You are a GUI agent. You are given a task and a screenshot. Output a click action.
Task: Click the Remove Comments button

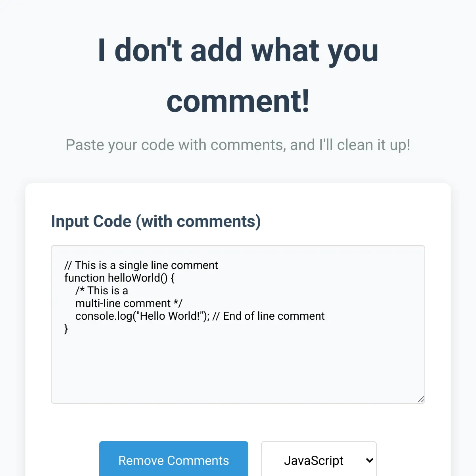(173, 460)
